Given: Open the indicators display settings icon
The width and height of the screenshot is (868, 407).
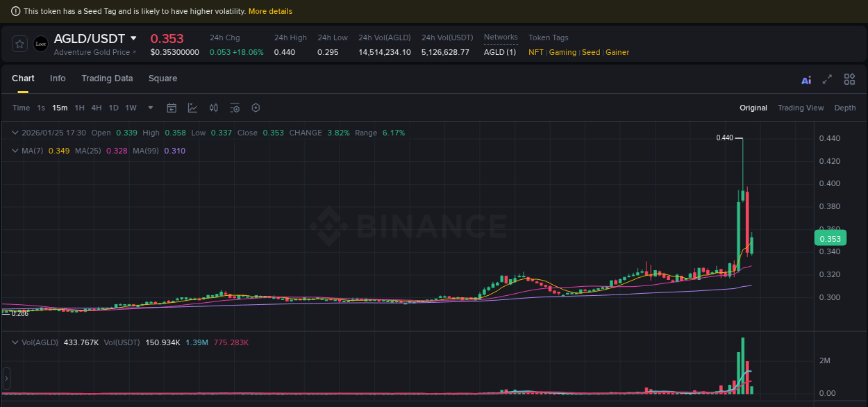Looking at the screenshot, I should click(x=234, y=108).
